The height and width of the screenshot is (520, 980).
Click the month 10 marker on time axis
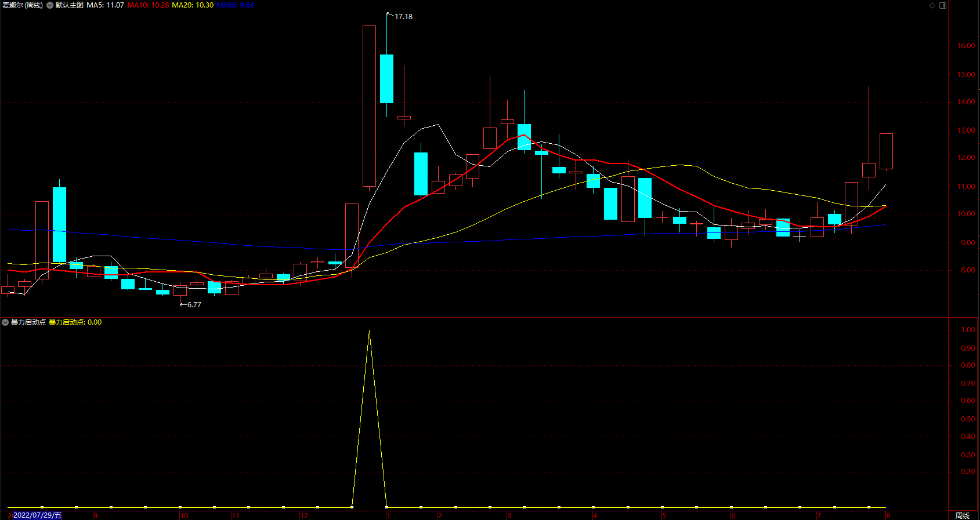coord(184,516)
